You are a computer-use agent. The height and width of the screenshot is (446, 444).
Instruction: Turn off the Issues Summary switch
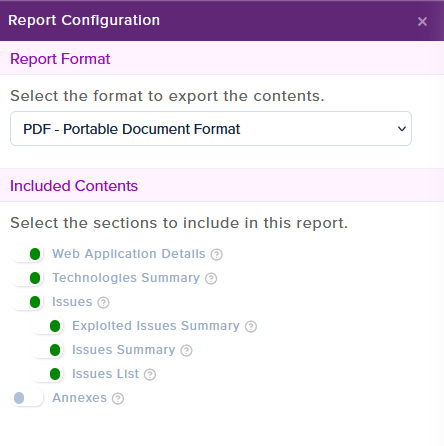click(47, 350)
